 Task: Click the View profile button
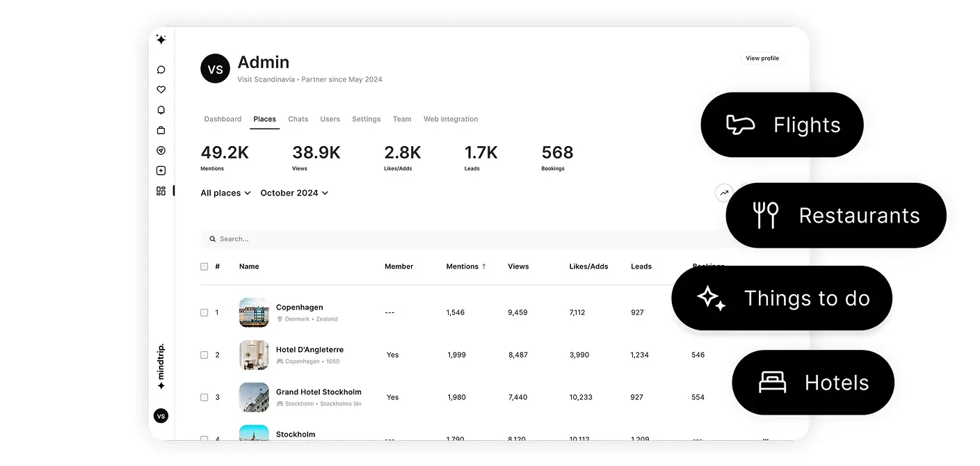762,58
